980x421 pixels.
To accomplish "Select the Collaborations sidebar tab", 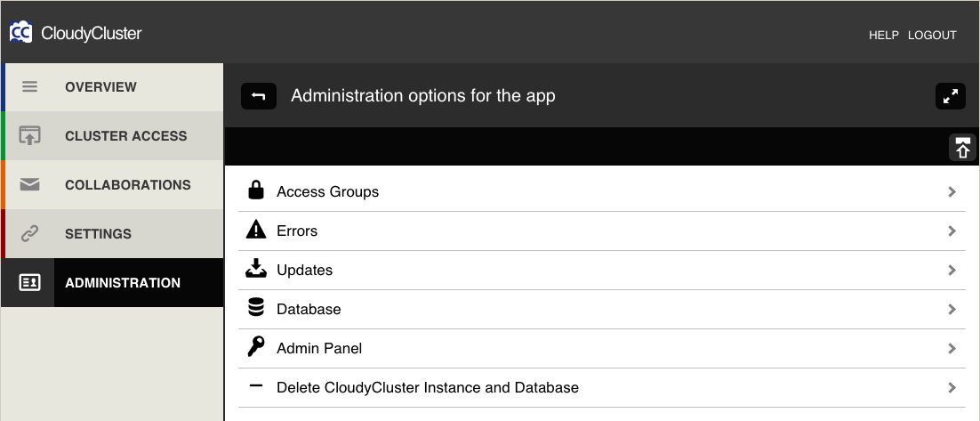I will pos(113,184).
